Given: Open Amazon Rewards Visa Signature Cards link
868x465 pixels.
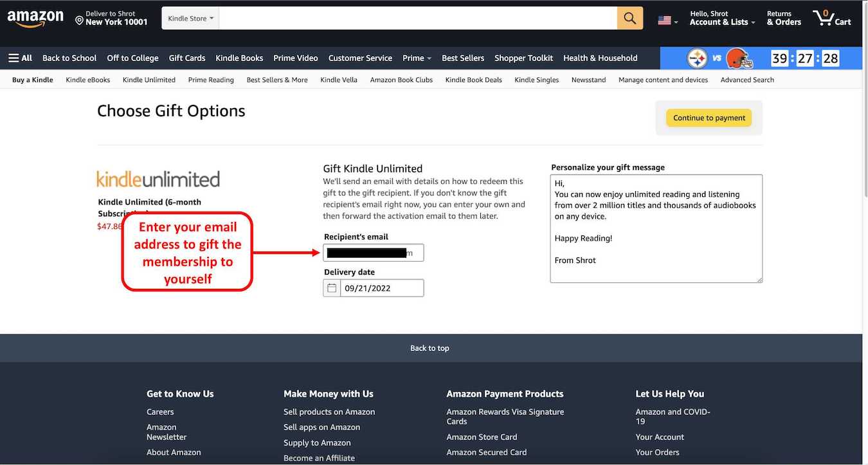Looking at the screenshot, I should (505, 417).
